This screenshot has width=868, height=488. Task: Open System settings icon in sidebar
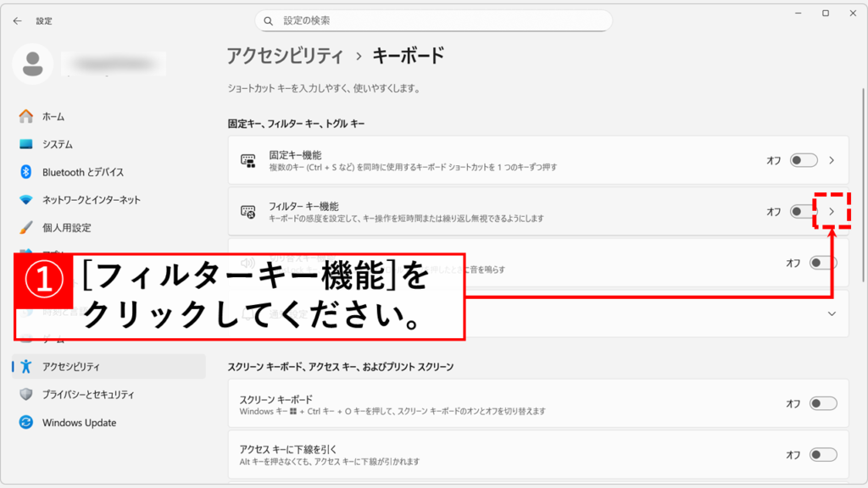[25, 144]
